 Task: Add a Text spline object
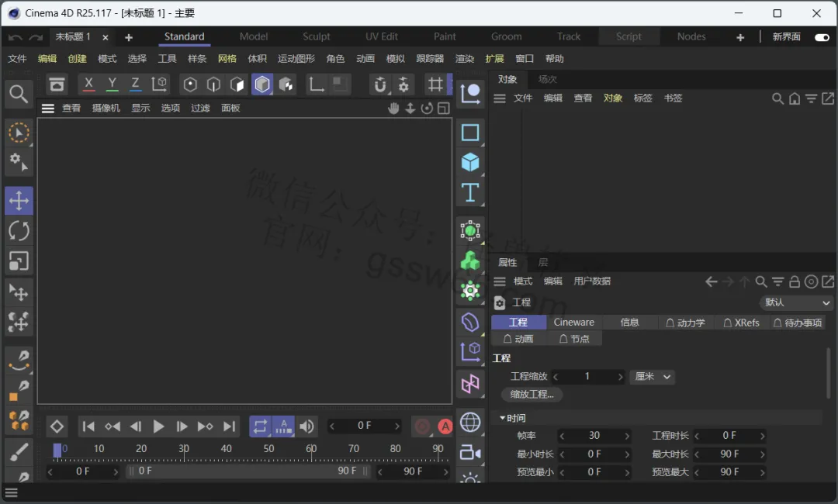click(470, 192)
